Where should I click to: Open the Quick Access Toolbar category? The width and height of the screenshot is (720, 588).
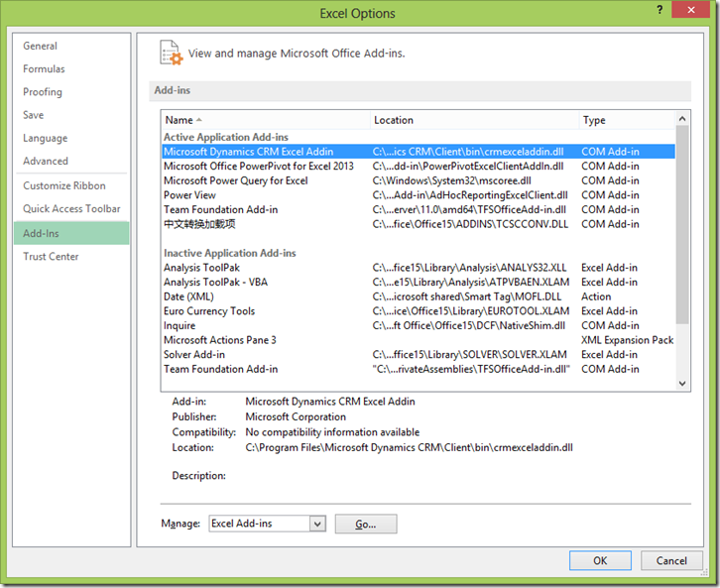[x=71, y=208]
